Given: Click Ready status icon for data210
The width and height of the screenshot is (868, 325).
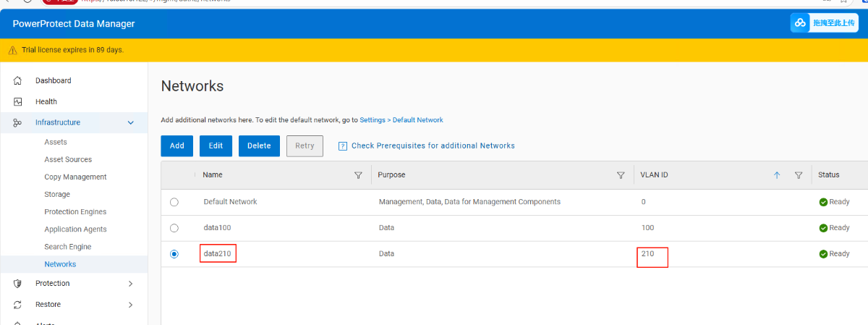Looking at the screenshot, I should tap(823, 254).
